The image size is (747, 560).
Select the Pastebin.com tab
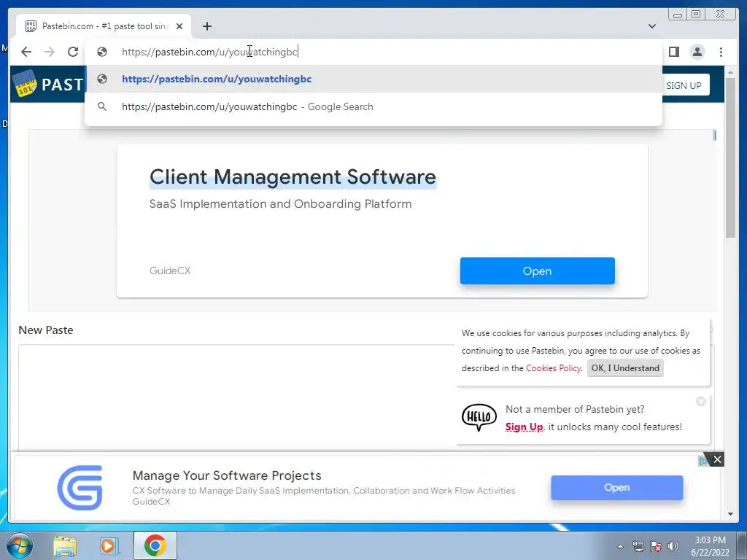click(x=104, y=26)
